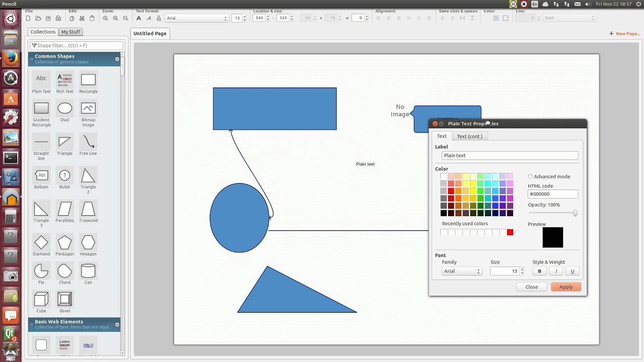Click the Zoom in magnifier icon

pos(105,18)
